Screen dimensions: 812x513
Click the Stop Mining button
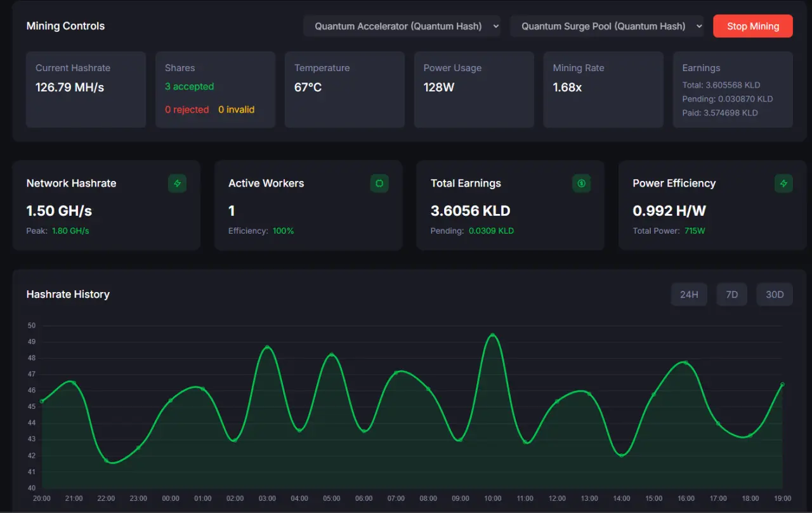click(753, 26)
